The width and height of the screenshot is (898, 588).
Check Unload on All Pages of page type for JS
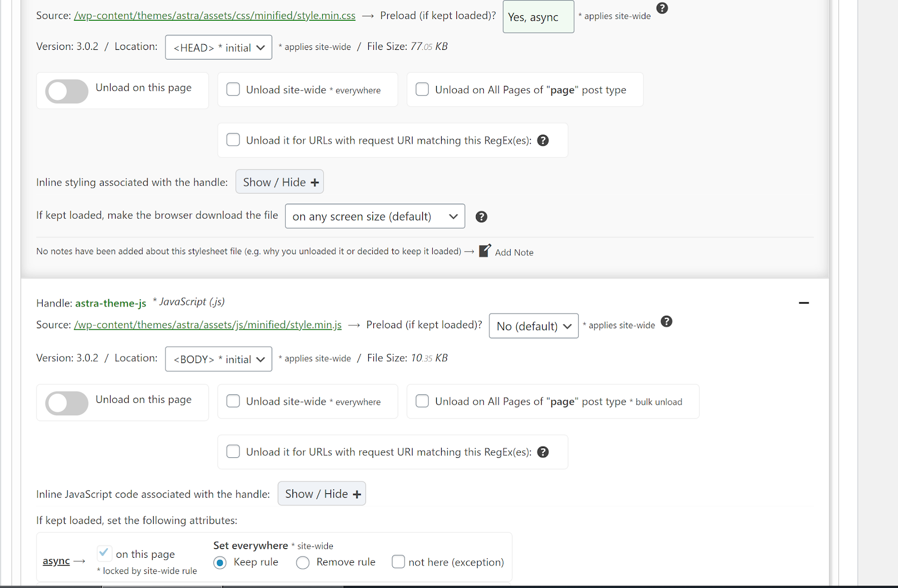tap(422, 401)
